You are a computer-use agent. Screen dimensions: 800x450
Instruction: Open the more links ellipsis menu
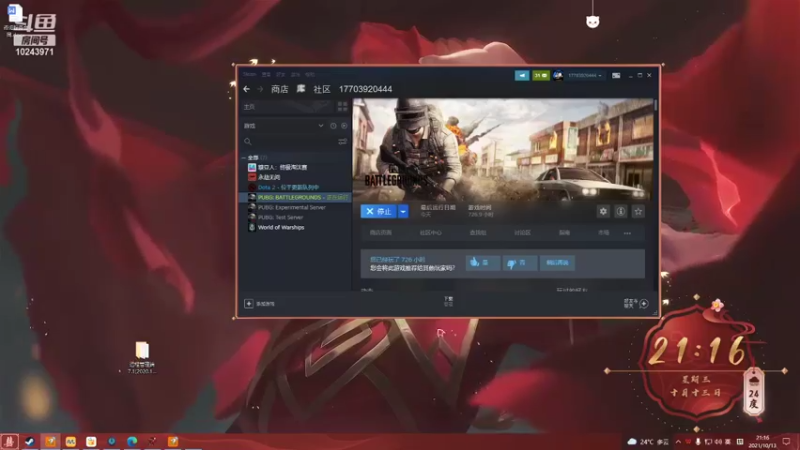[628, 233]
